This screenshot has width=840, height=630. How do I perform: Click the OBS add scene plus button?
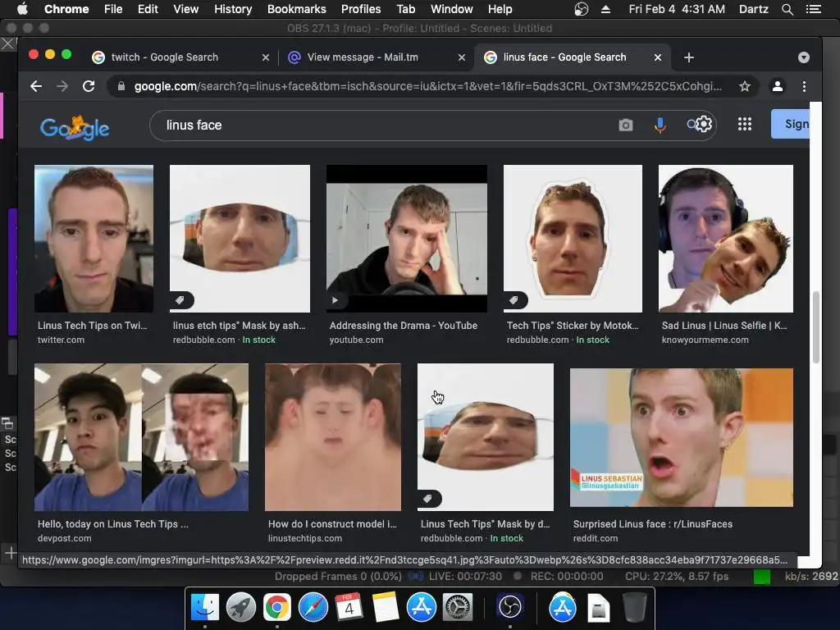(x=10, y=552)
